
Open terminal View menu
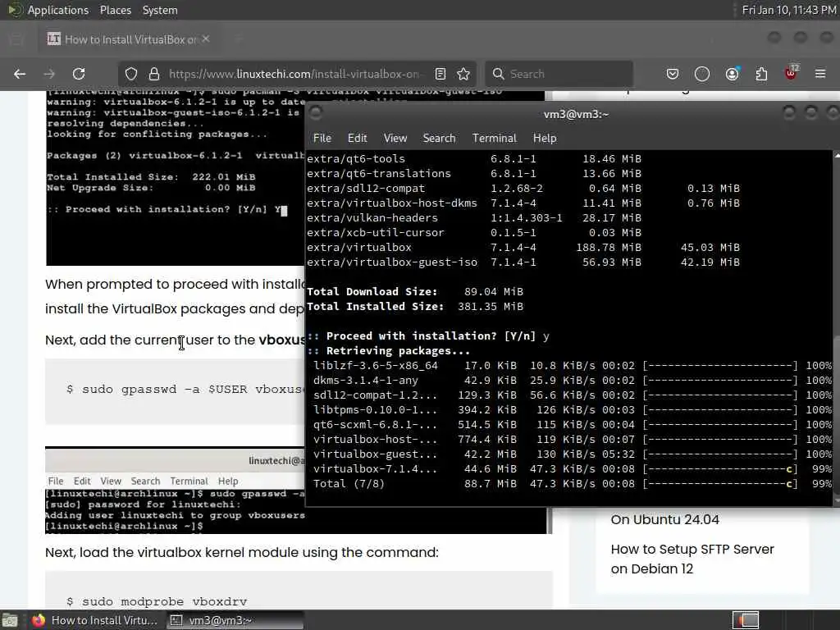(395, 138)
